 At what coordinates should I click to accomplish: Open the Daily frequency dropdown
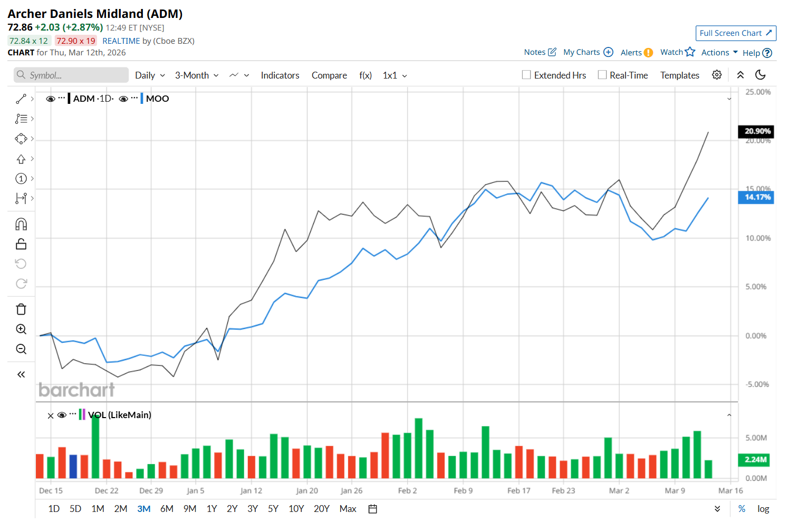coord(150,75)
